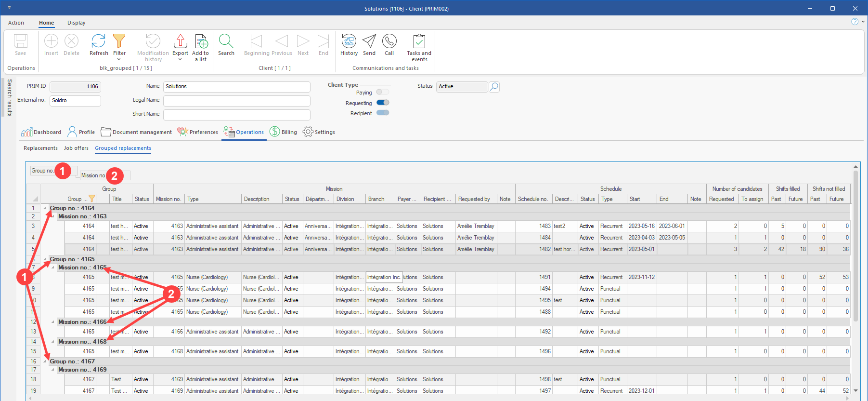Viewport: 868px width, 401px height.
Task: Open Tasks and events clipboard icon
Action: (x=419, y=42)
